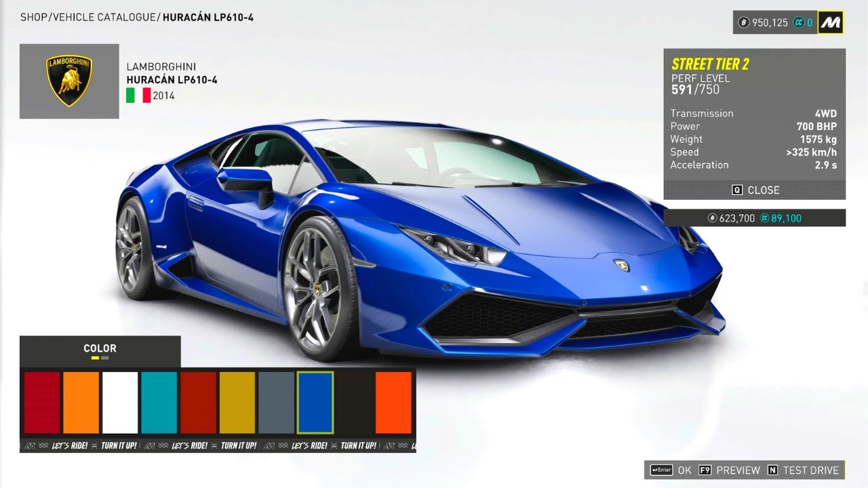Start a TEST DRIVE

pos(803,470)
